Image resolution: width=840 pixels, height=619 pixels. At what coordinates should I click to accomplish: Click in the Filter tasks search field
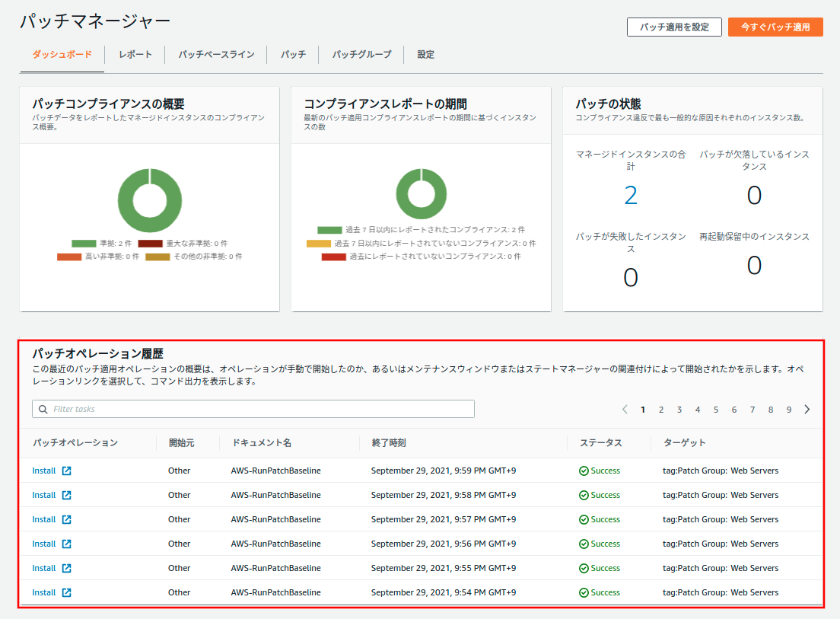coord(259,409)
